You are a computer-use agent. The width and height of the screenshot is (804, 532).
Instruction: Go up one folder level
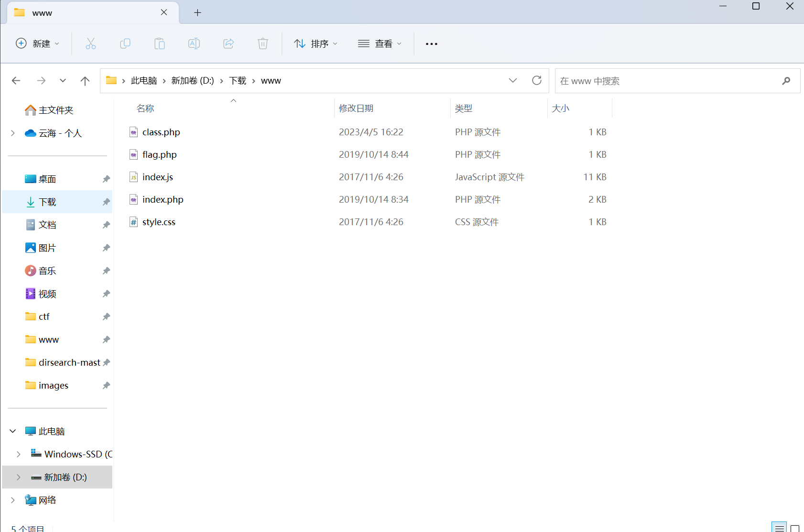coord(85,81)
